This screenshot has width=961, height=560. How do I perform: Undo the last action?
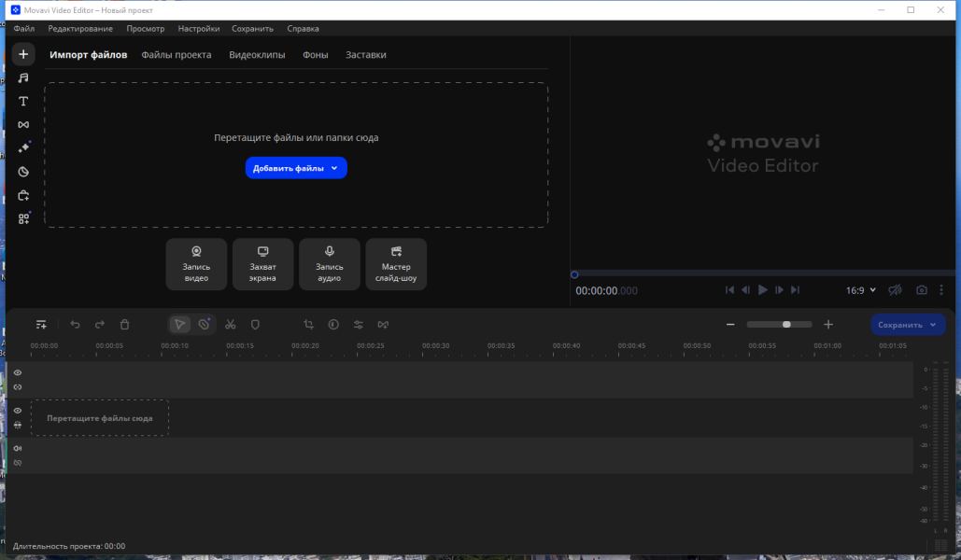(x=75, y=325)
